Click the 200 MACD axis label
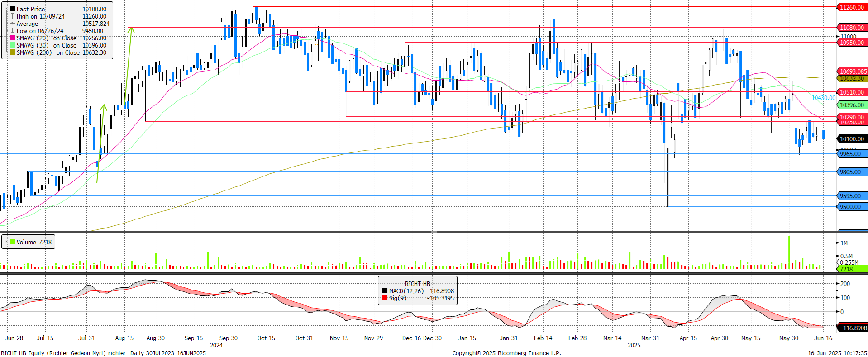Screen dimensions: 868x357 (845, 284)
